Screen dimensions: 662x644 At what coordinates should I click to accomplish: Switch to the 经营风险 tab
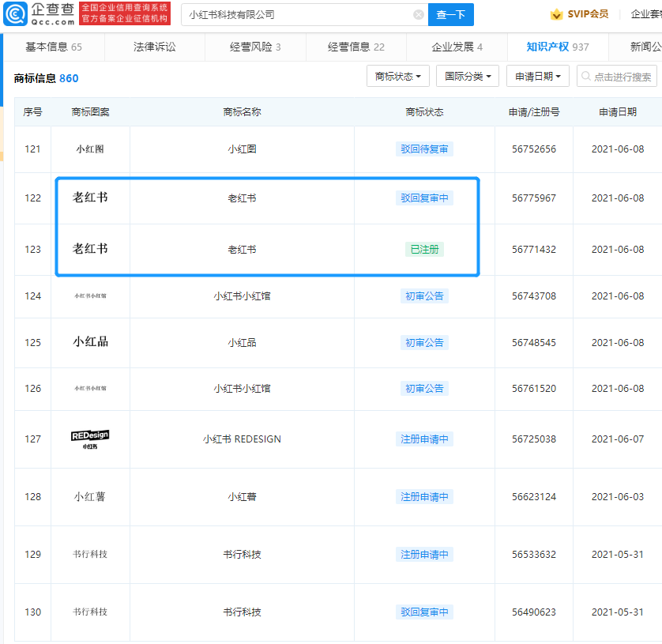click(253, 47)
